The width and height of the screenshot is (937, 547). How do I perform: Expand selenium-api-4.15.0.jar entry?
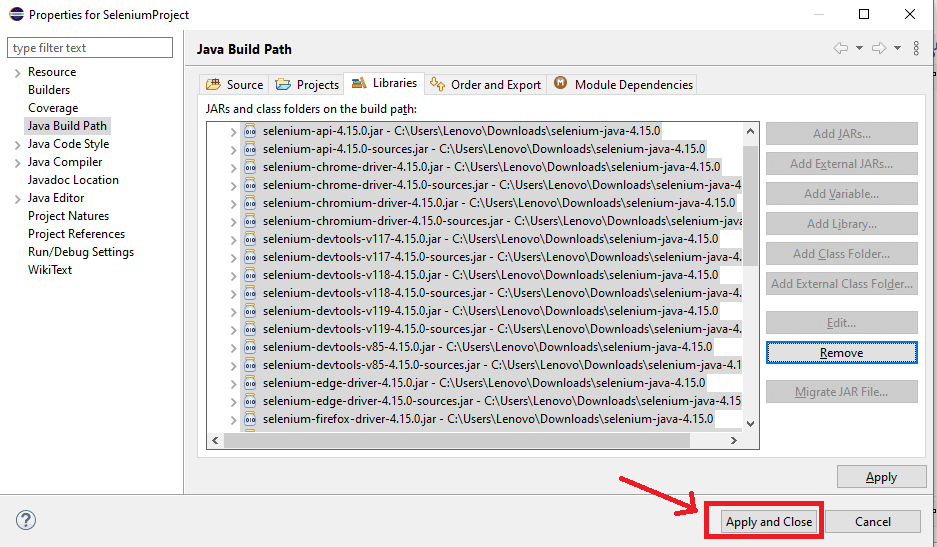tap(234, 132)
